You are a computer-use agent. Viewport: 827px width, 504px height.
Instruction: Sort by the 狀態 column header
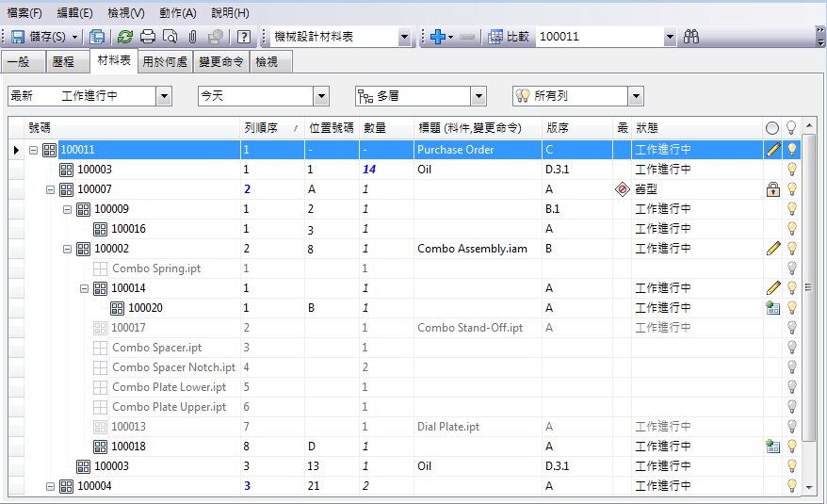[697, 128]
